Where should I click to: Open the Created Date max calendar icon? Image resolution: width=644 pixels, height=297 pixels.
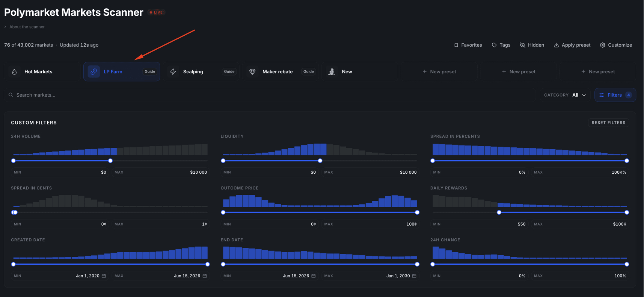pos(205,276)
